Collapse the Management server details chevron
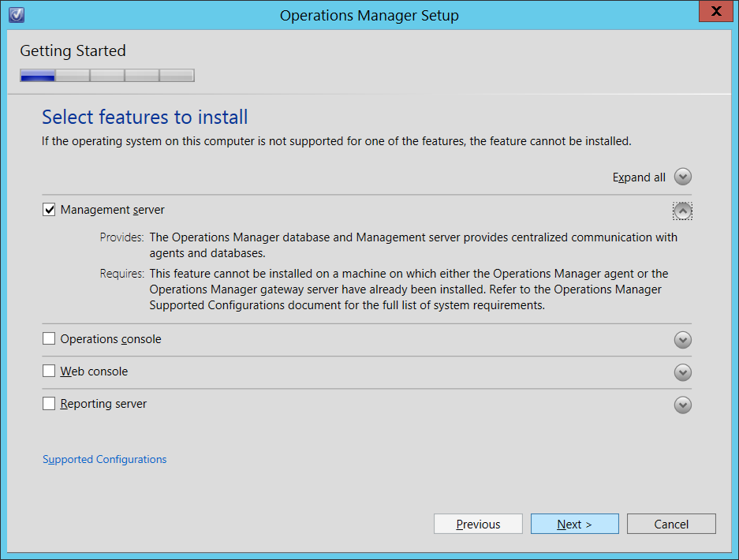This screenshot has height=560, width=739. tap(682, 211)
